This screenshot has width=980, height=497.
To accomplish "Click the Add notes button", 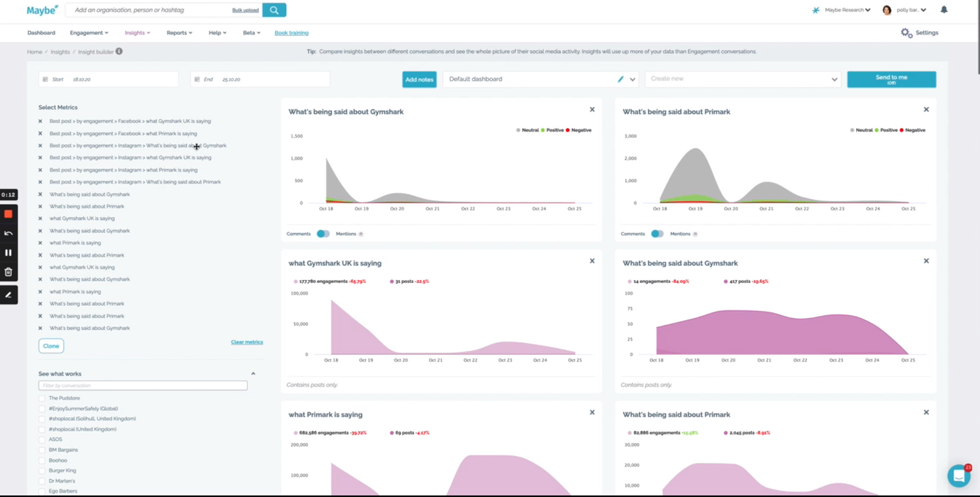I will point(419,79).
